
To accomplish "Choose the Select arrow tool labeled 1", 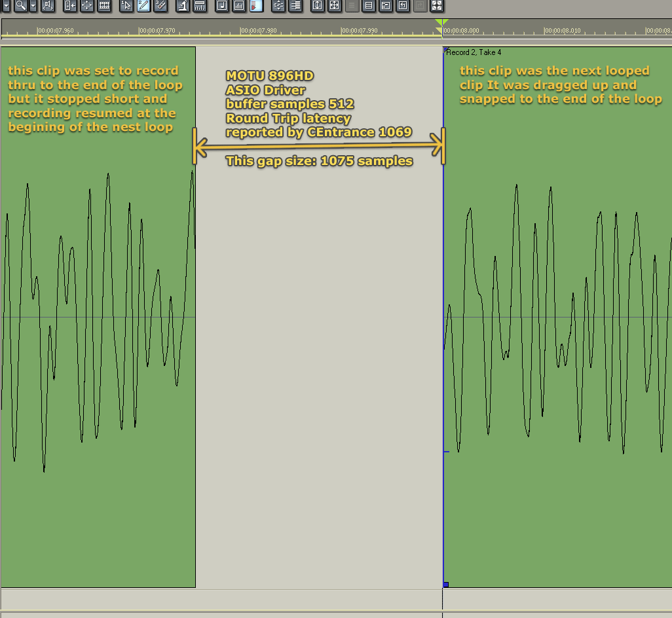I will click(x=126, y=6).
